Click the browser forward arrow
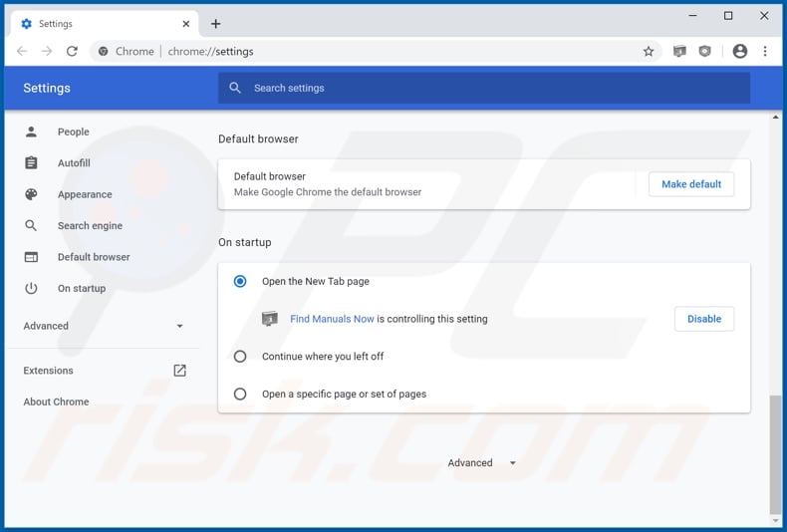 (x=47, y=51)
